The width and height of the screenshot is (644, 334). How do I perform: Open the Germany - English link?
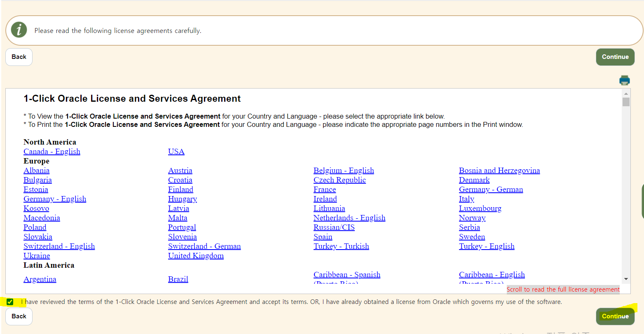pyautogui.click(x=55, y=199)
